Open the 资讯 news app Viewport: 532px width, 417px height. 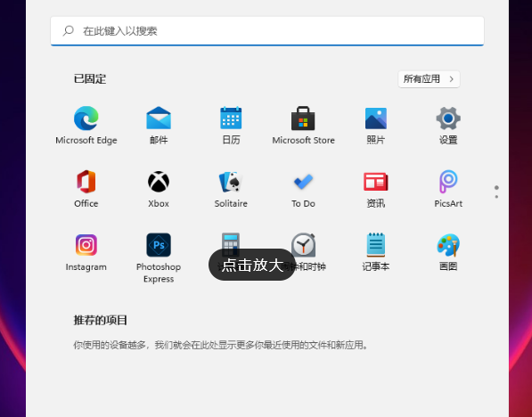[x=375, y=189]
